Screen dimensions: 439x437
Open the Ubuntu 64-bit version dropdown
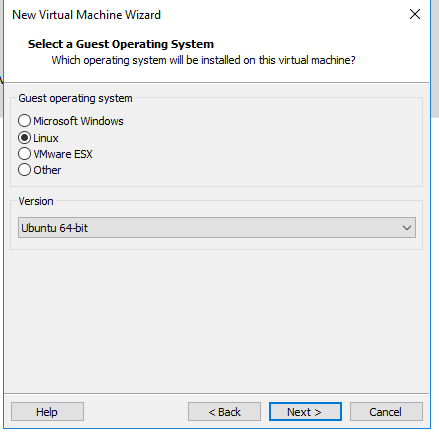[217, 228]
